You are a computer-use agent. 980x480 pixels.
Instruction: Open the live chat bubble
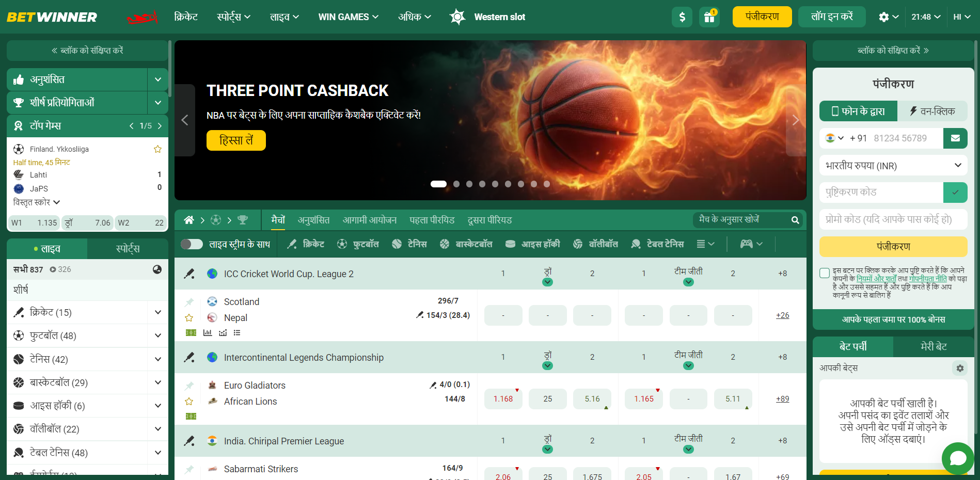coord(958,458)
